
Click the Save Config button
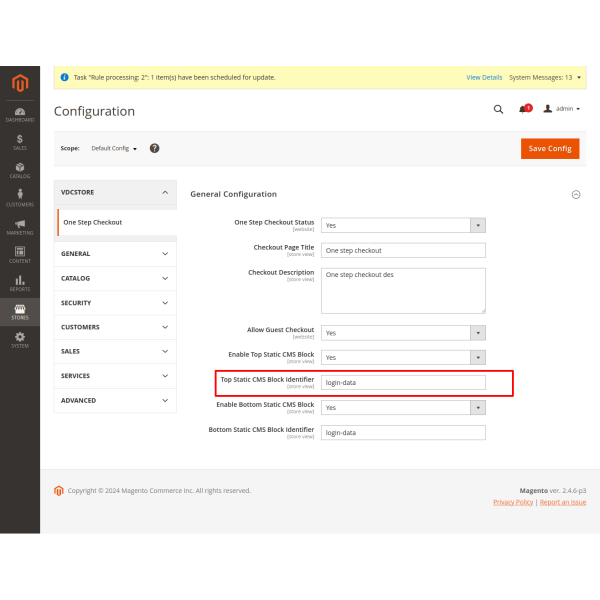[549, 148]
